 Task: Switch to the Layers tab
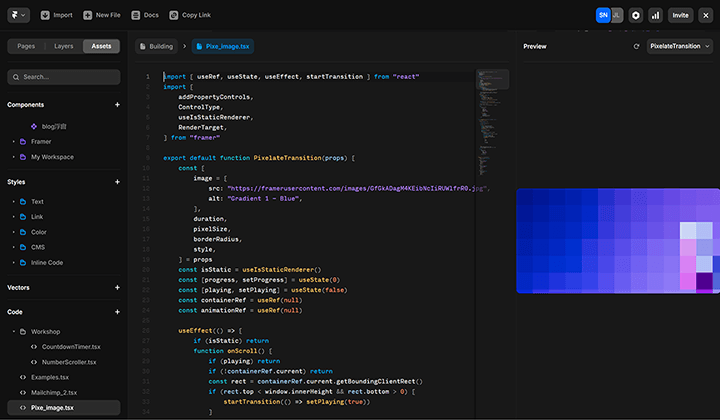tap(63, 46)
